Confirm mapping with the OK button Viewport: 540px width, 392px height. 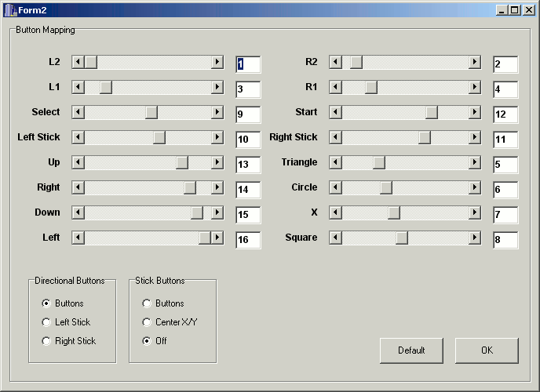click(487, 350)
